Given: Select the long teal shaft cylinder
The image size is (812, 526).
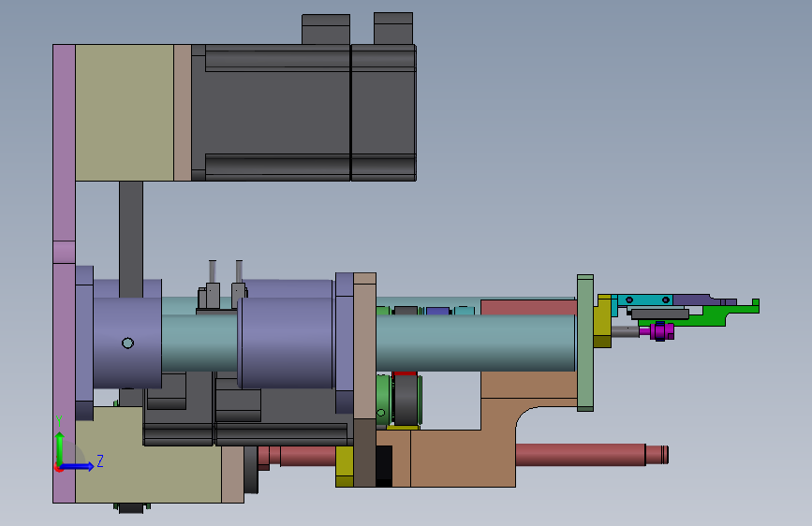Looking at the screenshot, I should tap(476, 342).
